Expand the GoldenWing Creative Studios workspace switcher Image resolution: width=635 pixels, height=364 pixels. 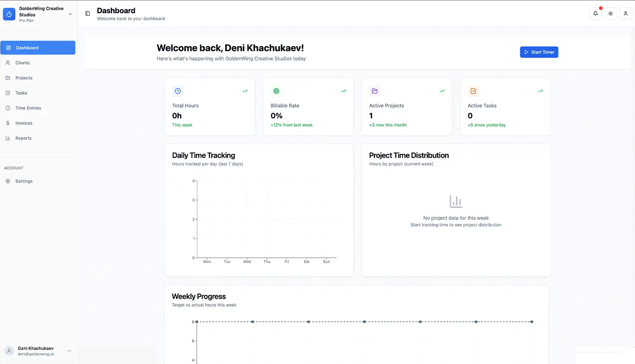point(70,14)
